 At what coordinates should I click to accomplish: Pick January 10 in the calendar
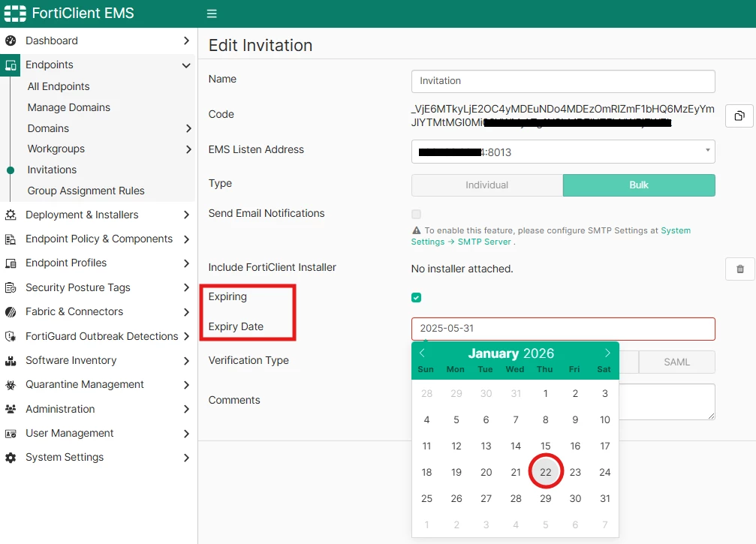click(604, 419)
